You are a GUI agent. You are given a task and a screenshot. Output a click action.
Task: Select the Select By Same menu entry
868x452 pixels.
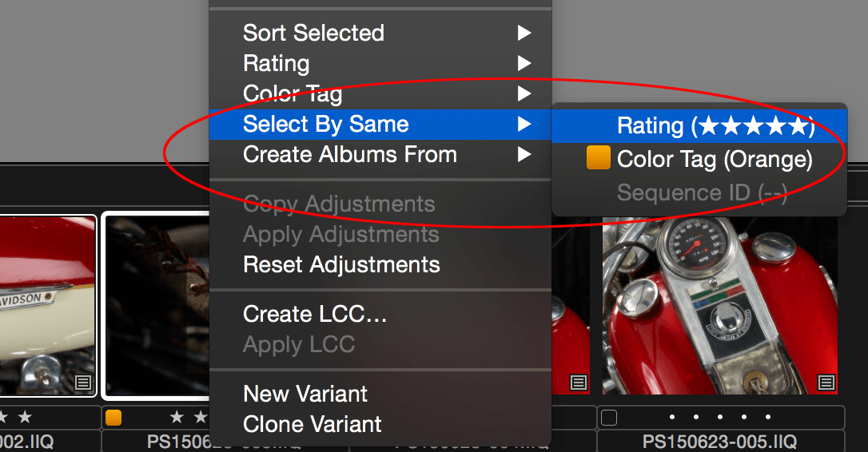(380, 124)
